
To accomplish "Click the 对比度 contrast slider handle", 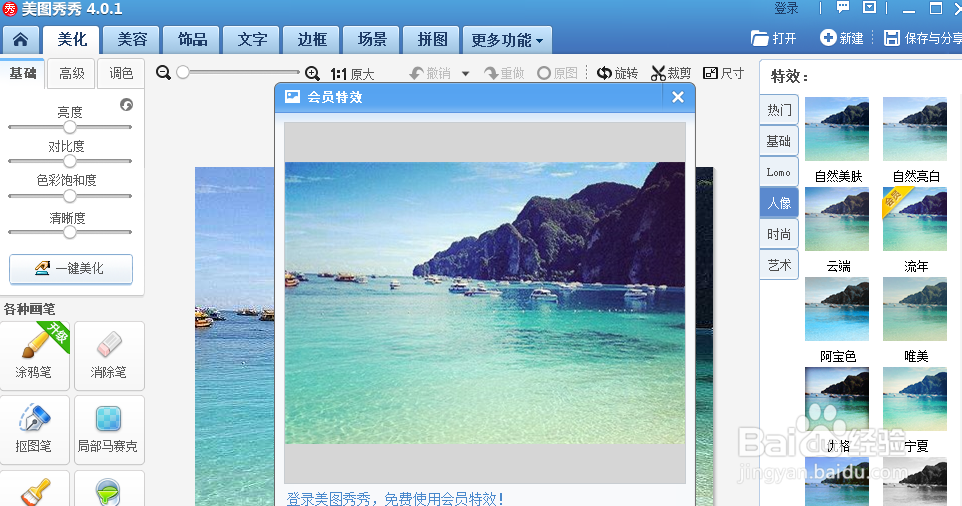I will tap(70, 161).
